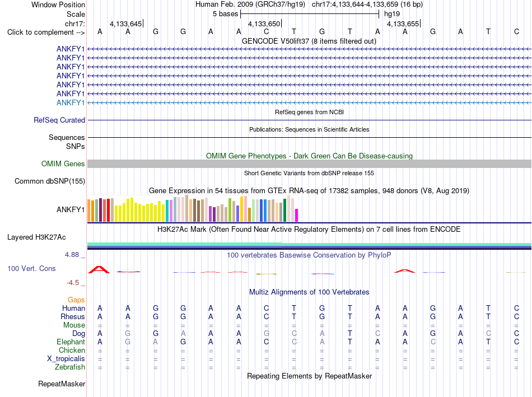
Task: Select the Human alignment row label
Action: coord(73,308)
